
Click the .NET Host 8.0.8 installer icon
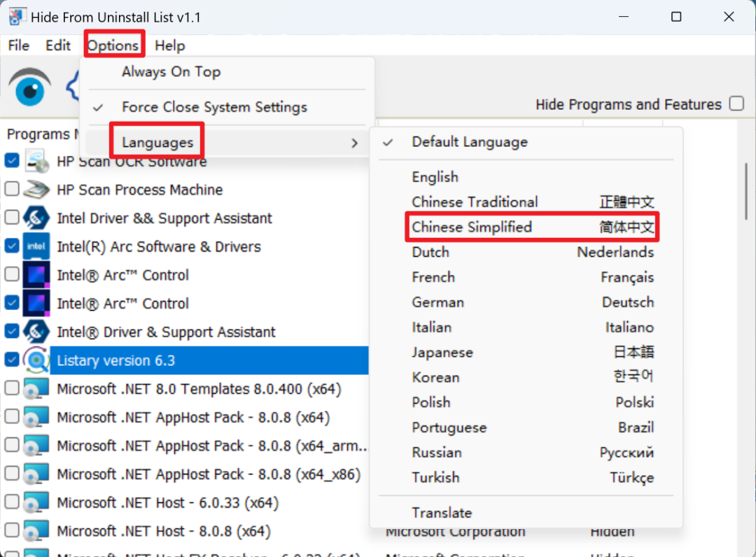point(36,531)
